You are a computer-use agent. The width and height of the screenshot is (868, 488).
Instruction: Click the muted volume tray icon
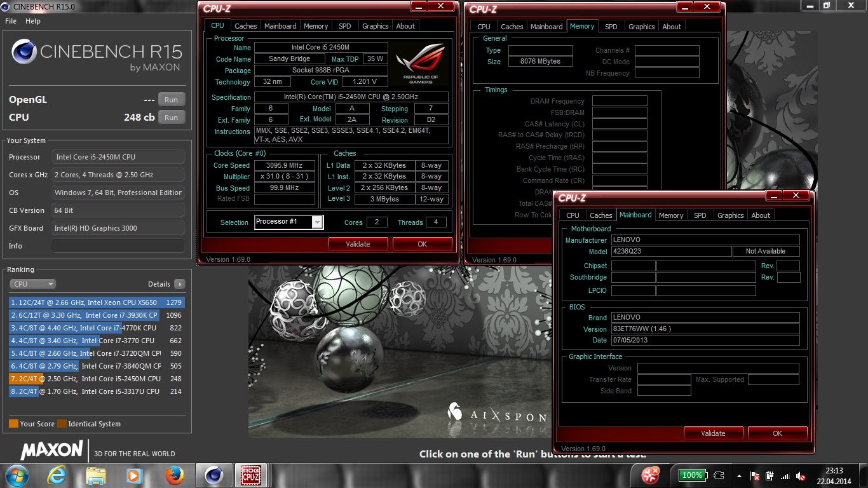point(801,475)
